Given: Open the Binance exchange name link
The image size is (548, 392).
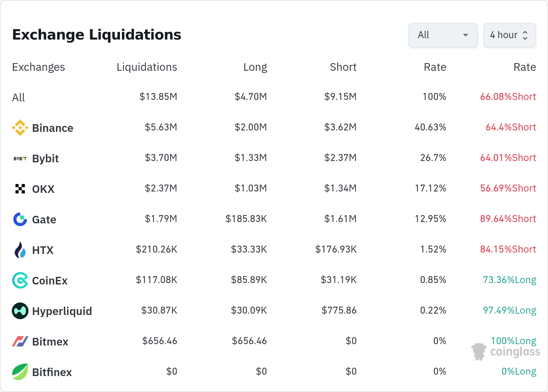Looking at the screenshot, I should coord(52,128).
